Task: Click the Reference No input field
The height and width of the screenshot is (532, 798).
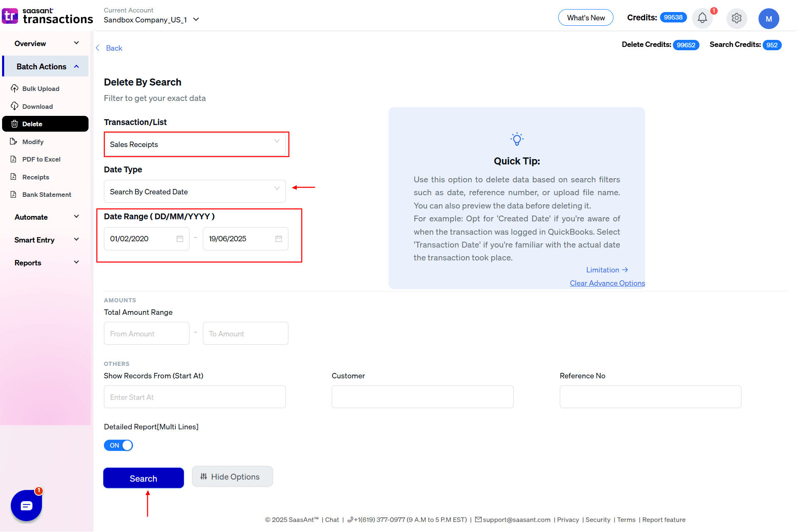Action: (x=650, y=397)
